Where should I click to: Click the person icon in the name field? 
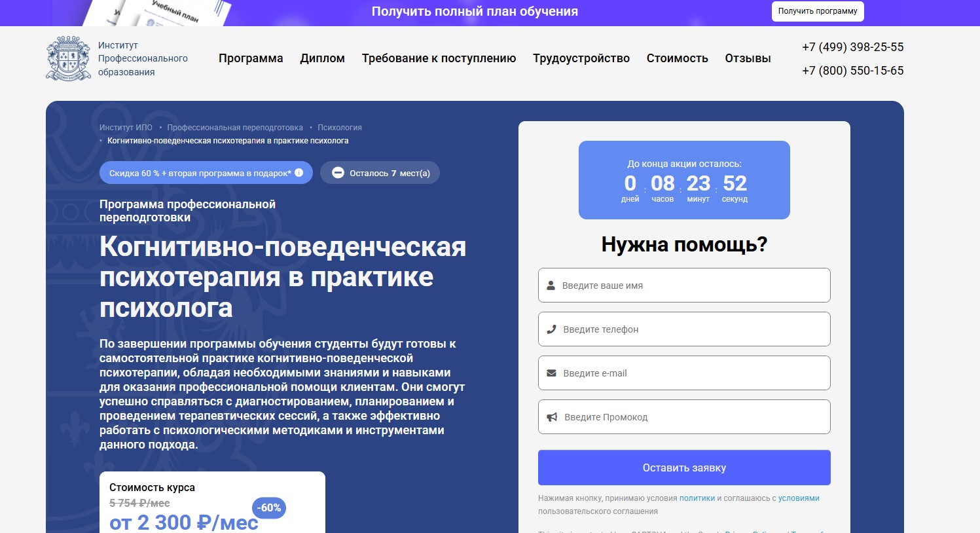point(551,285)
